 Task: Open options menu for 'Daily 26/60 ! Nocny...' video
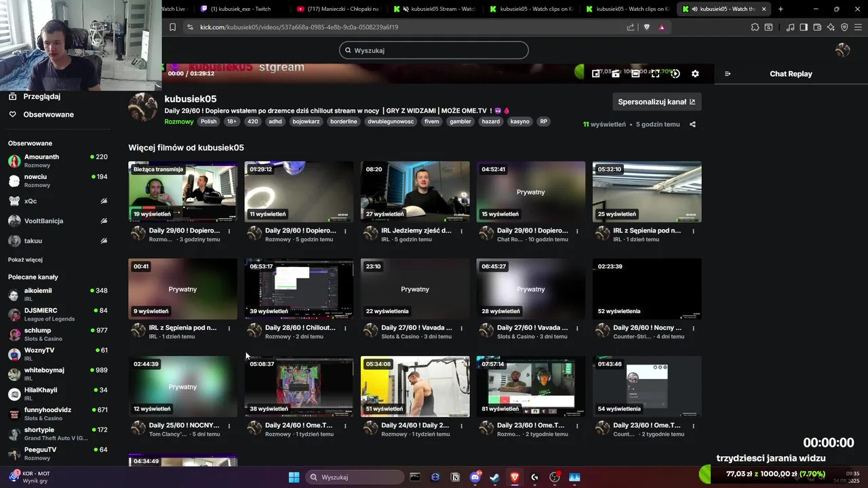click(x=693, y=328)
